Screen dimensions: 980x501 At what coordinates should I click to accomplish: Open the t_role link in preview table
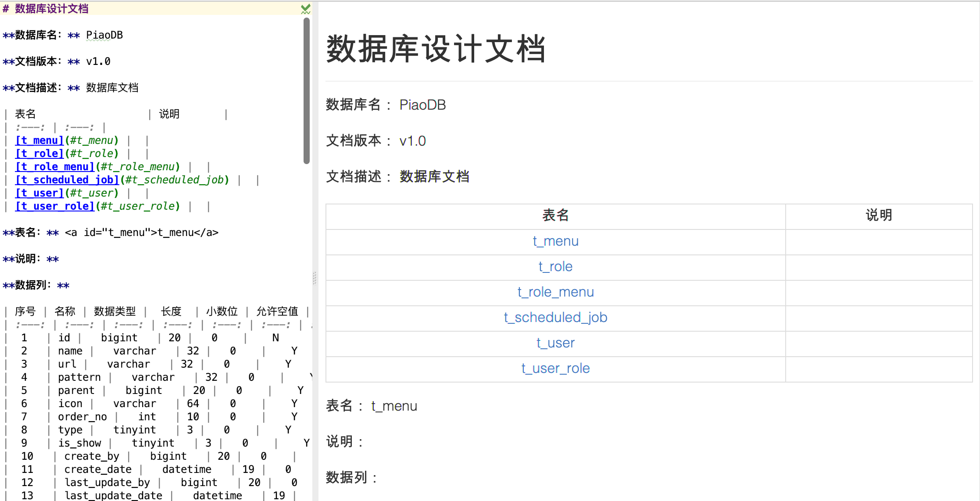click(555, 267)
